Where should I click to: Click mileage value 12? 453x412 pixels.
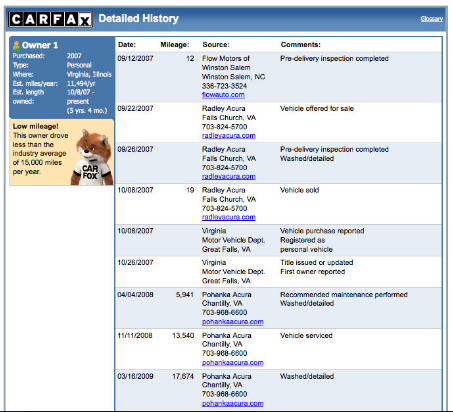click(x=190, y=59)
